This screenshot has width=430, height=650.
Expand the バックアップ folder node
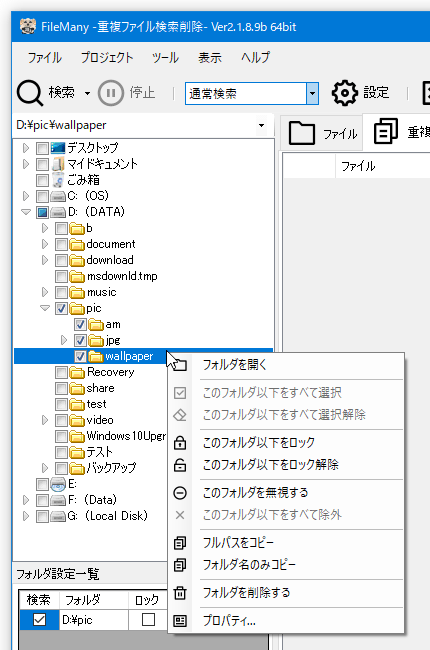click(45, 468)
